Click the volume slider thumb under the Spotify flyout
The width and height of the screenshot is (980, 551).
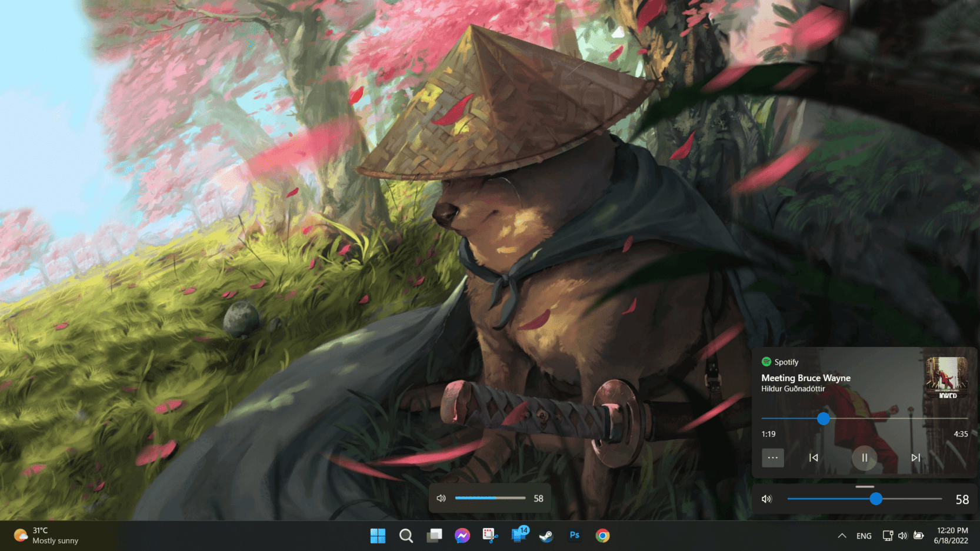click(876, 499)
